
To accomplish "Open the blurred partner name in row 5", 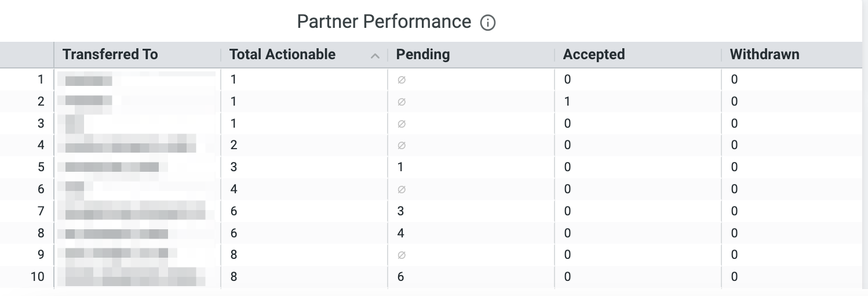I will [112, 167].
